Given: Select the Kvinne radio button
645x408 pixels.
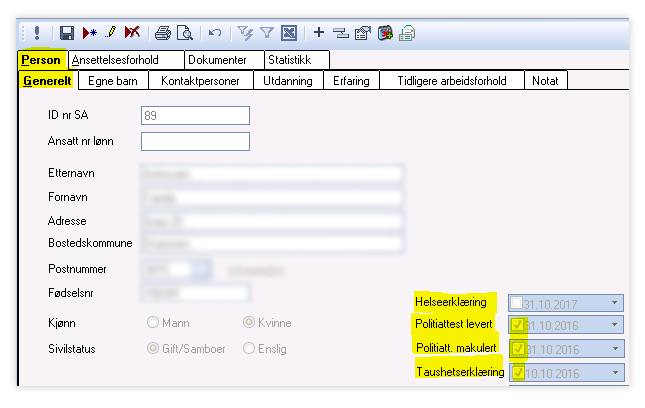Looking at the screenshot, I should tap(248, 322).
